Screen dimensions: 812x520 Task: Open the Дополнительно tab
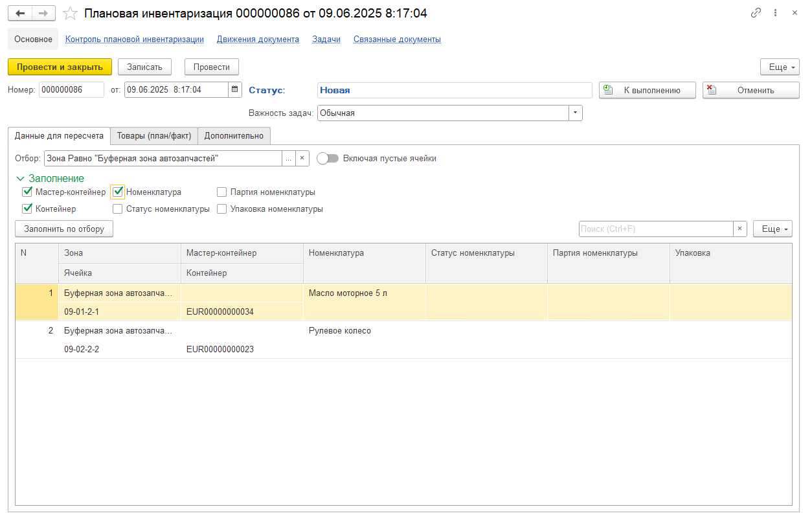tap(234, 136)
